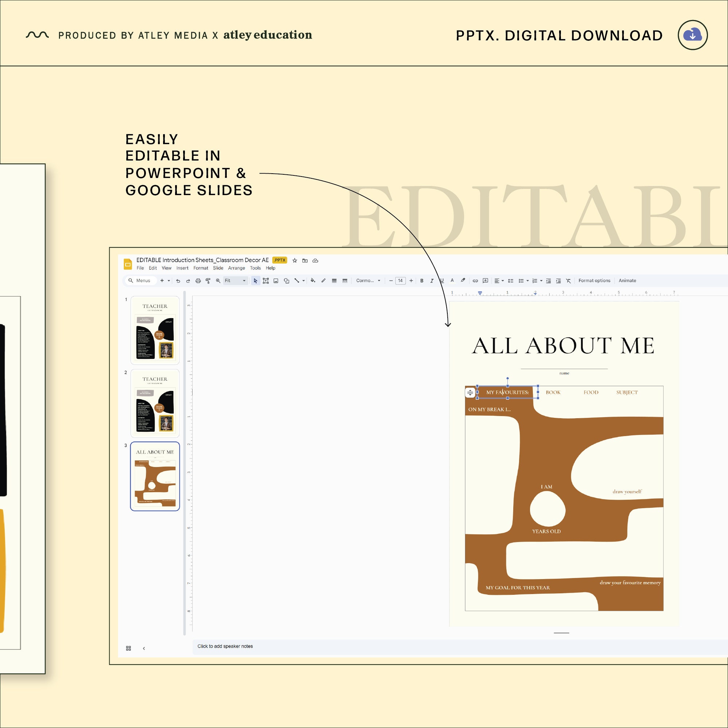
Task: Open the fill color picker
Action: pyautogui.click(x=313, y=281)
